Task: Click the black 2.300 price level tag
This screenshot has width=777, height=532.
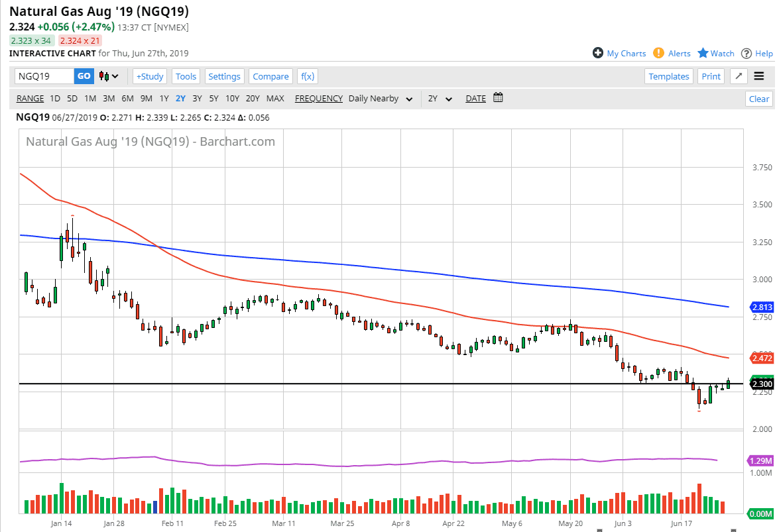Action: tap(762, 384)
